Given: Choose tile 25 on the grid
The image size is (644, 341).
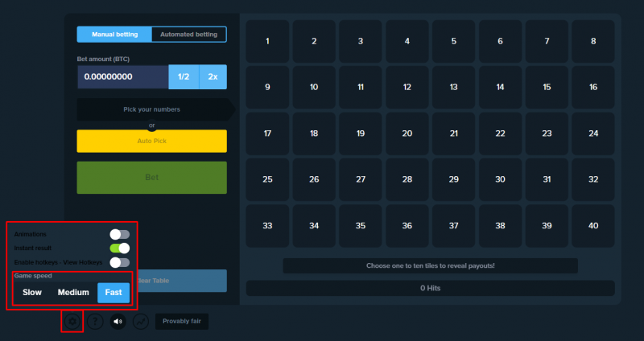Looking at the screenshot, I should (x=267, y=179).
